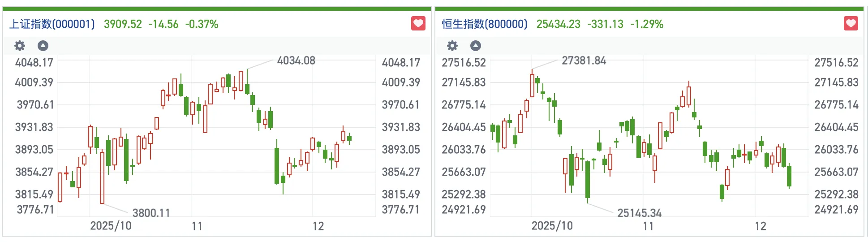Screen dimensions: 868x242
Task: Click 2025/10 date label on 上证指数 chart
Action: coord(111,226)
